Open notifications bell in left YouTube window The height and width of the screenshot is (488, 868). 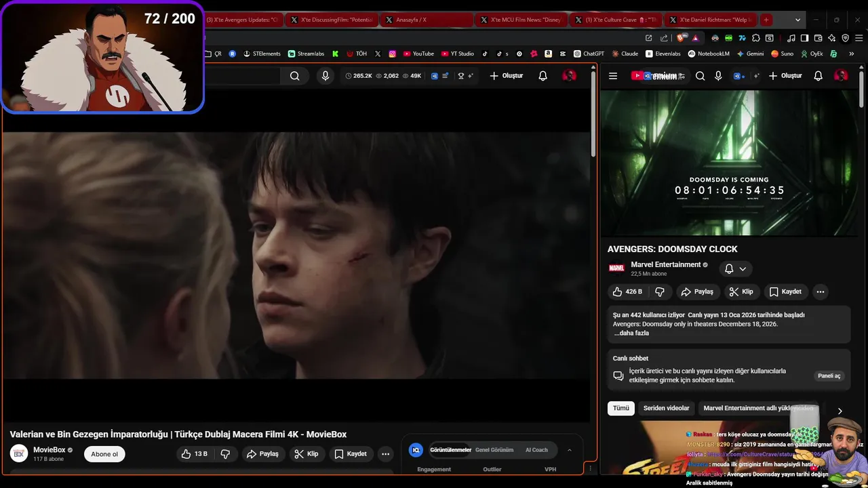click(x=542, y=76)
